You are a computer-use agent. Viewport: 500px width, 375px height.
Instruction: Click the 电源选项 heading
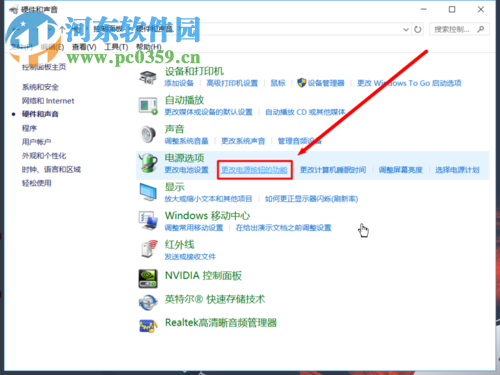coord(184,158)
